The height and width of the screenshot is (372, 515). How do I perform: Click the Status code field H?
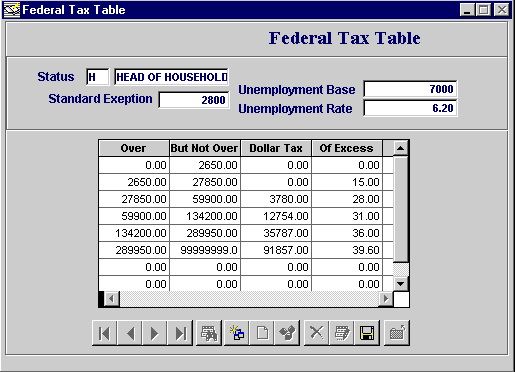(x=97, y=77)
